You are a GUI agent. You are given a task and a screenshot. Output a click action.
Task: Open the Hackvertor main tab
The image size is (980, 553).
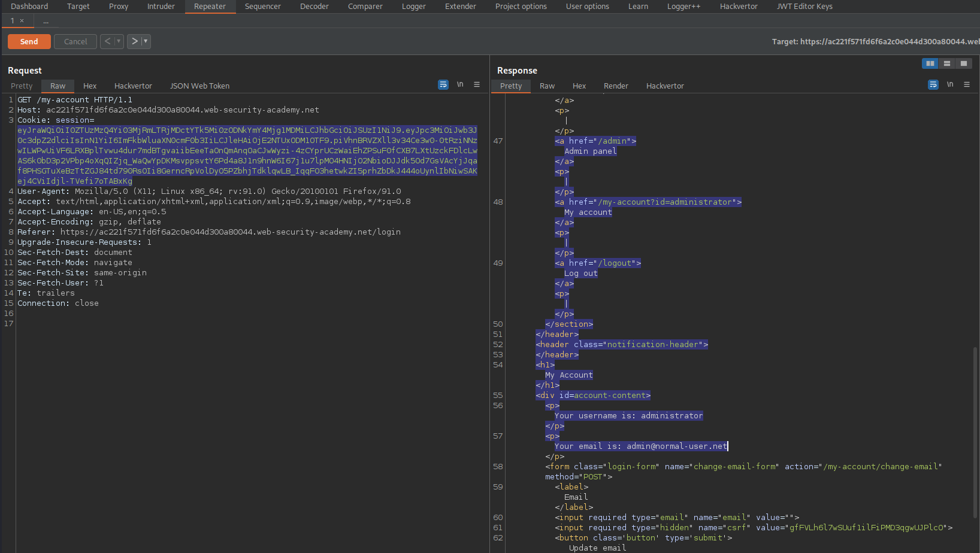(739, 7)
